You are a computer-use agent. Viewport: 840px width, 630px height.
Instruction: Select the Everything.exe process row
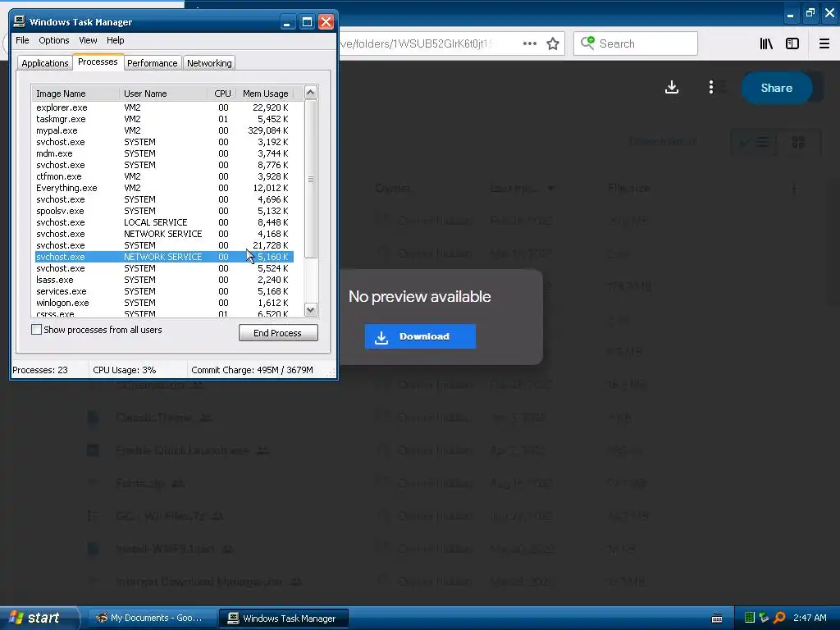164,188
